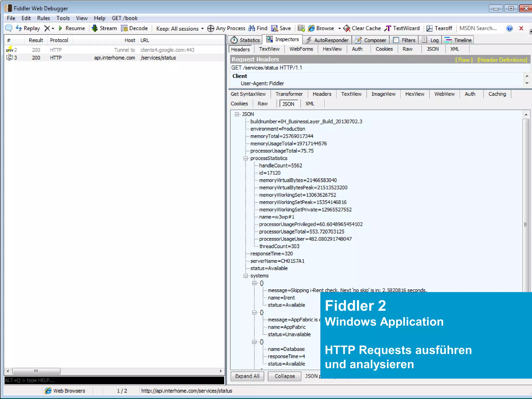Click the Expand All button
Image resolution: width=532 pixels, height=399 pixels.
click(247, 376)
